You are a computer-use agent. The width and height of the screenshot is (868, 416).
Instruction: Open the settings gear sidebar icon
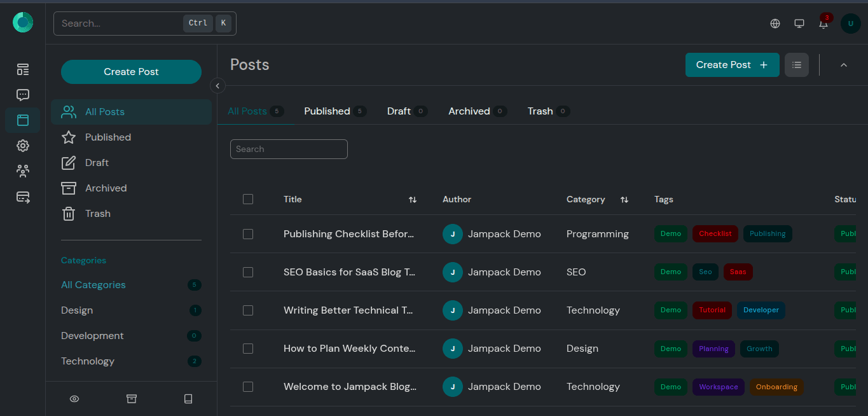point(23,146)
